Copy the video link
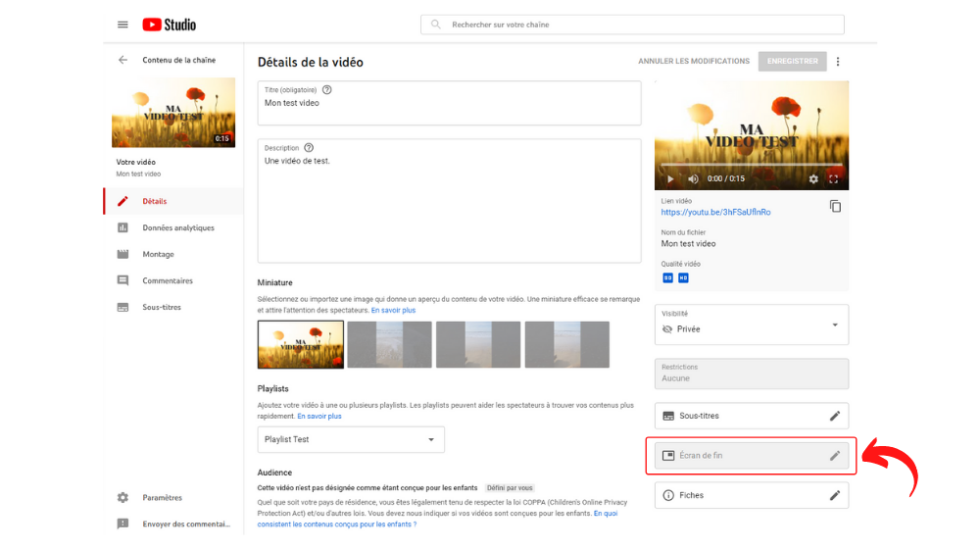980x549 pixels. [x=835, y=206]
